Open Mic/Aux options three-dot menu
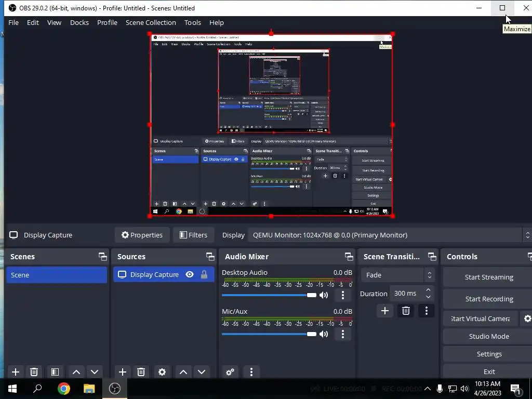Viewport: 532px width, 399px height. 343,334
